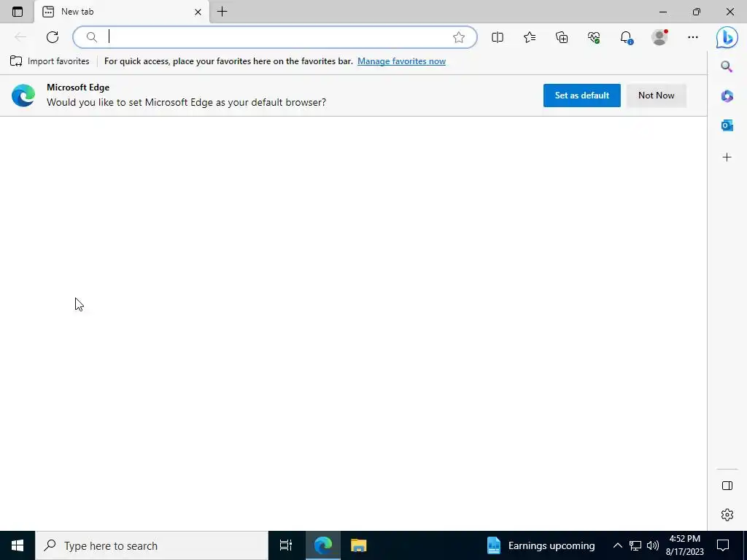Click the Back navigation arrow
The width and height of the screenshot is (747, 560).
pos(20,37)
